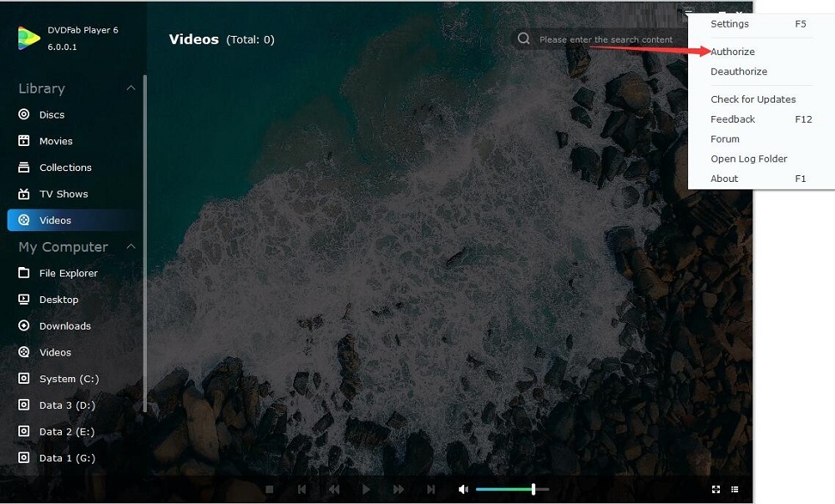Image resolution: width=835 pixels, height=504 pixels.
Task: Mute the volume speaker icon
Action: click(463, 489)
